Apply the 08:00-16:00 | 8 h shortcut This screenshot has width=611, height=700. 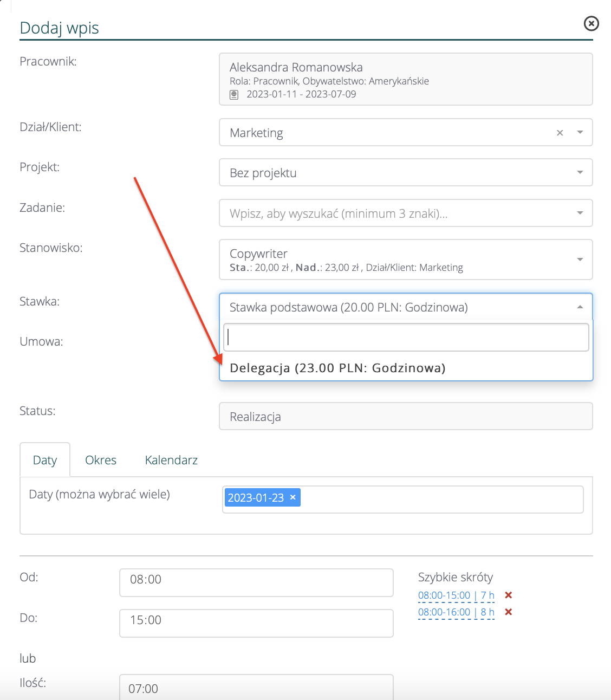[456, 612]
